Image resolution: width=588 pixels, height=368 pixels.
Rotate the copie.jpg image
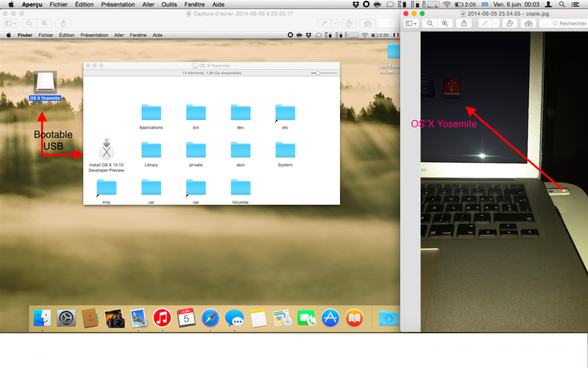pyautogui.click(x=510, y=24)
